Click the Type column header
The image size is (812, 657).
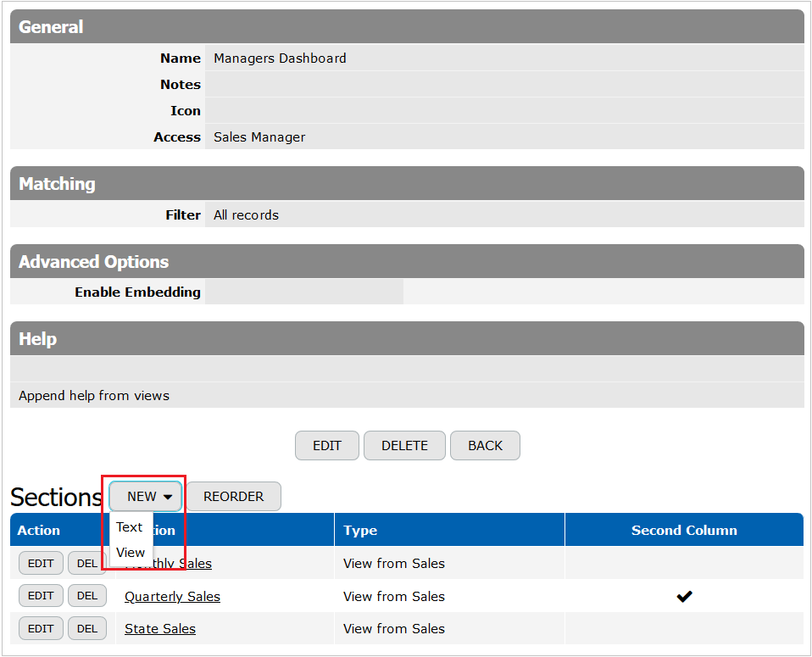(x=360, y=531)
